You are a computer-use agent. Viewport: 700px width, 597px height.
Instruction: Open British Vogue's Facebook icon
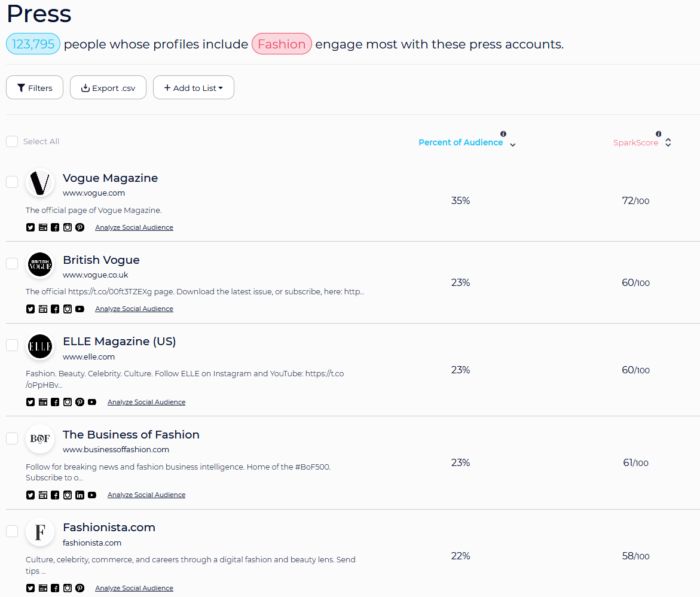[x=55, y=309]
